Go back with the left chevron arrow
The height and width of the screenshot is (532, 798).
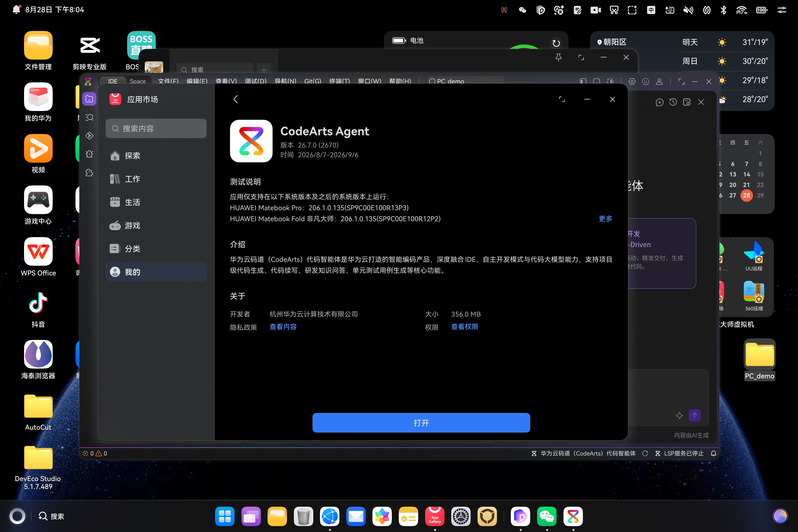(x=236, y=99)
